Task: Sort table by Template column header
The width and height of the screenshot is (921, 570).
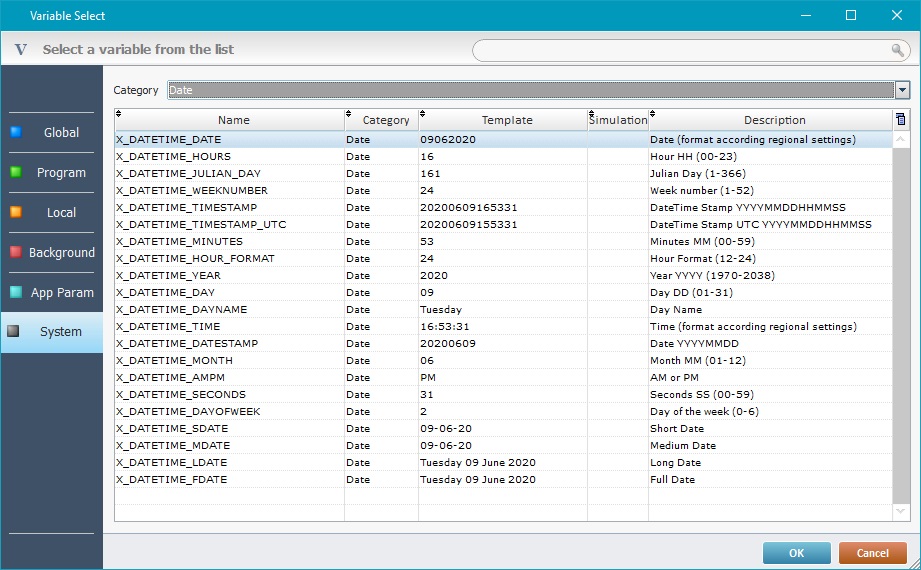Action: click(x=506, y=120)
